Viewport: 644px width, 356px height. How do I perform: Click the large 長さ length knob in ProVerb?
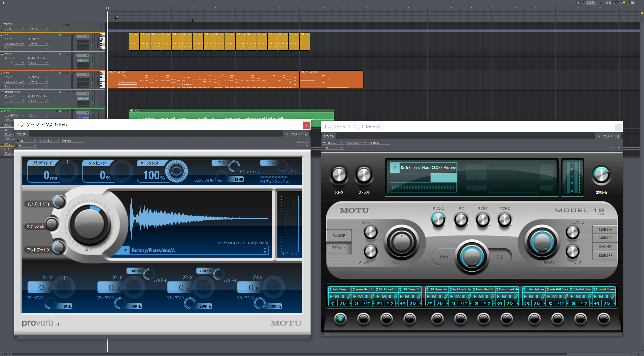89,224
